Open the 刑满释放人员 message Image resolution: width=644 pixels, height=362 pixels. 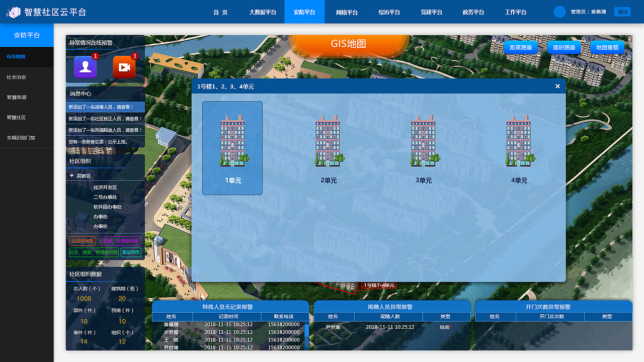coord(105,130)
